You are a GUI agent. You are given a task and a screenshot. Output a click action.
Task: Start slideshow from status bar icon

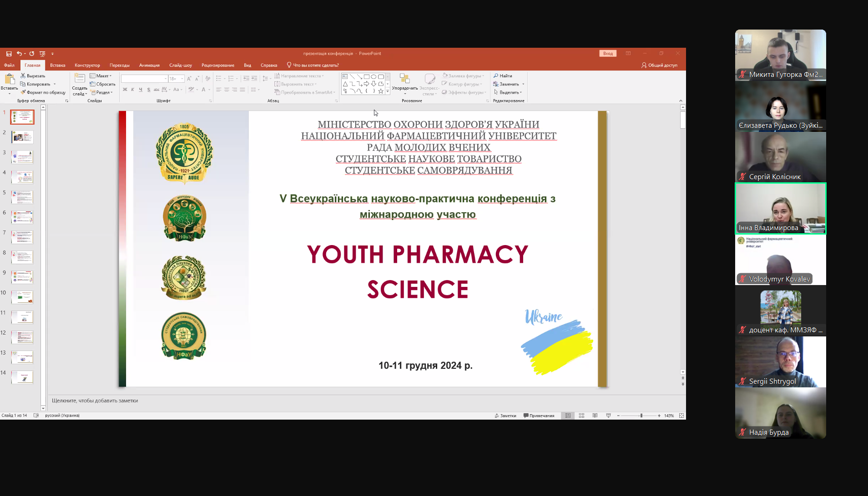pos(608,416)
